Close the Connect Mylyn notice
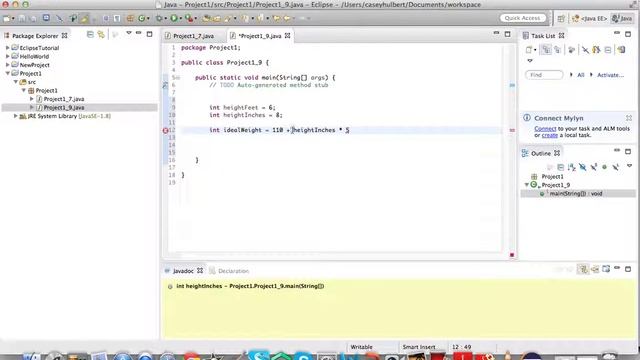The height and width of the screenshot is (360, 640). click(x=629, y=118)
